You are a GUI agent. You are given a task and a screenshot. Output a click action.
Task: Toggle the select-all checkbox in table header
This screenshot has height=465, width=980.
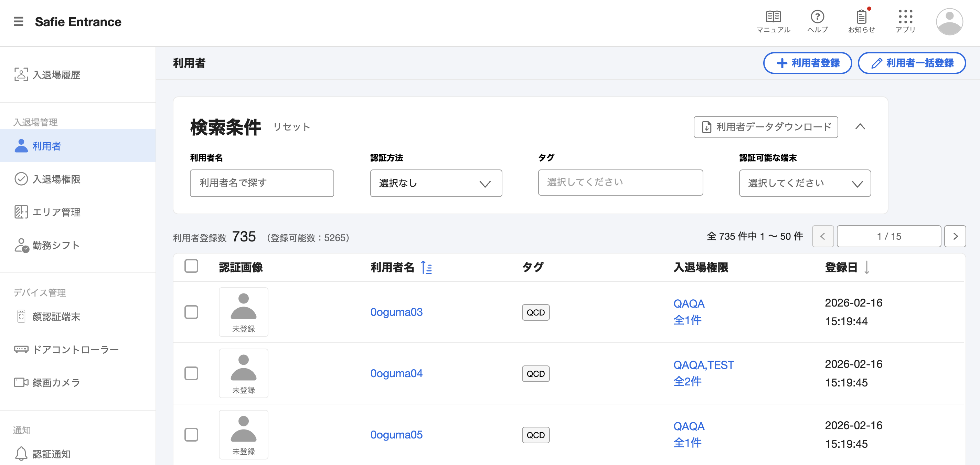pos(191,266)
